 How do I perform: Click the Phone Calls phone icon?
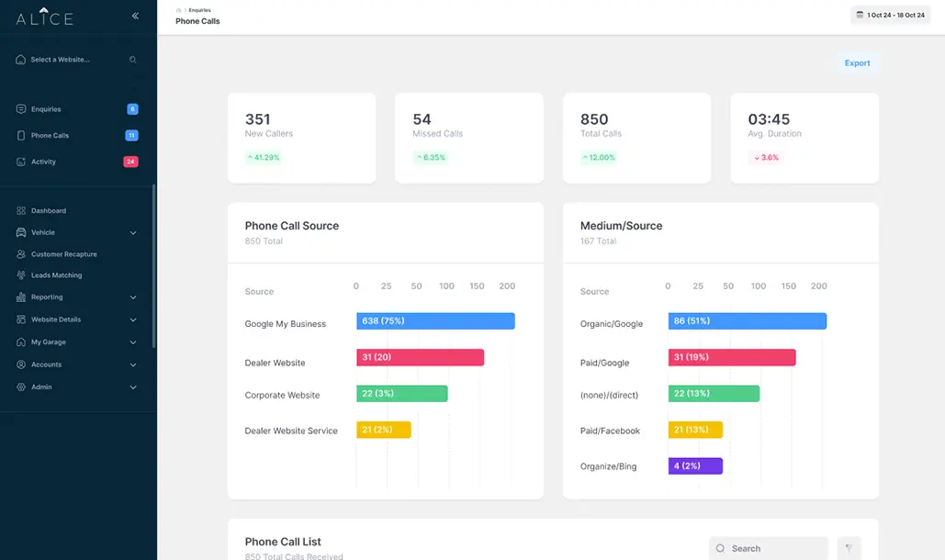coord(21,136)
